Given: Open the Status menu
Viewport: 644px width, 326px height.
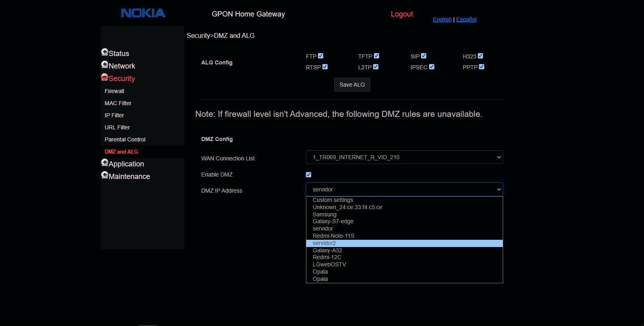Looking at the screenshot, I should click(x=119, y=54).
